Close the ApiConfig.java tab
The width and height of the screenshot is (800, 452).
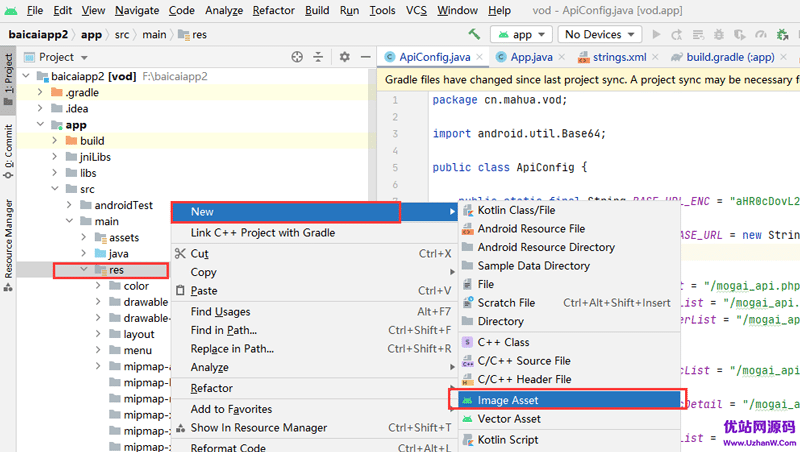480,57
